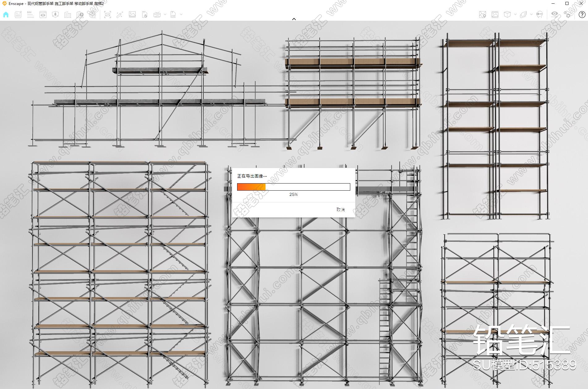Toggle the mini map location icon
Screen dimensions: 588x389
pos(483,15)
